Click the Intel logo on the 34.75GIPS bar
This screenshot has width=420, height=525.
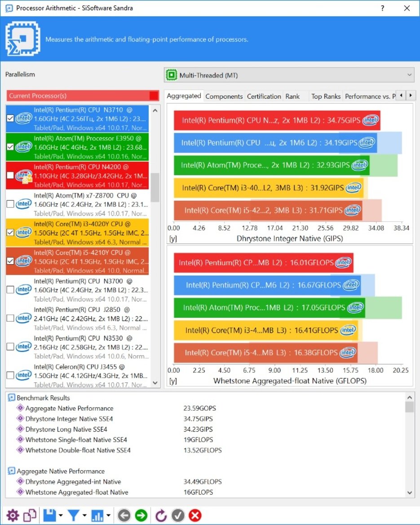pos(371,120)
